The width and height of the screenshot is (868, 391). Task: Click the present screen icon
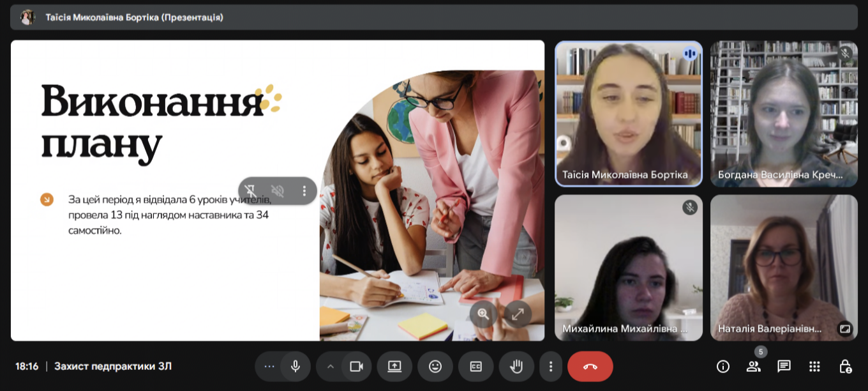click(394, 366)
